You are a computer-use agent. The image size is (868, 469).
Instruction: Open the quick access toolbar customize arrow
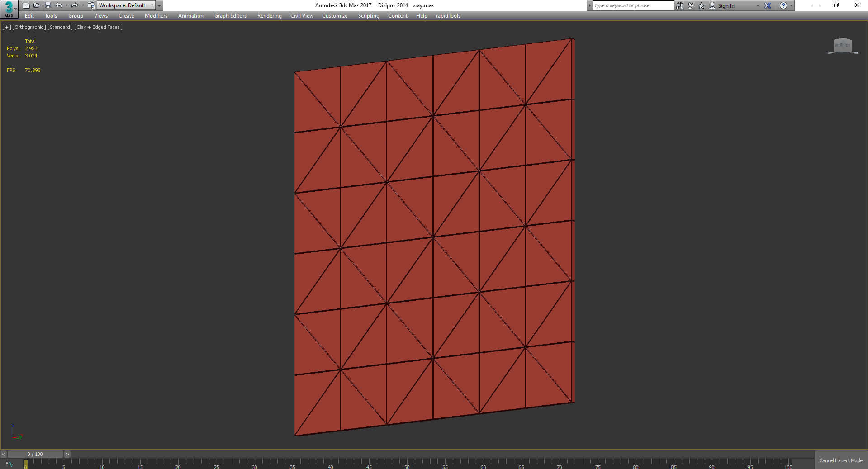click(x=159, y=5)
